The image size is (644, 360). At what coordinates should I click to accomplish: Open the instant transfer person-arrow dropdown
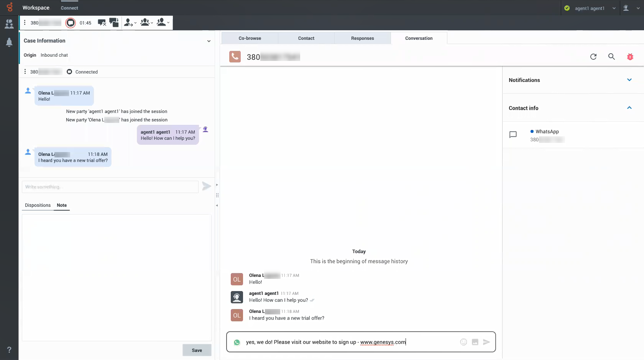(x=130, y=23)
